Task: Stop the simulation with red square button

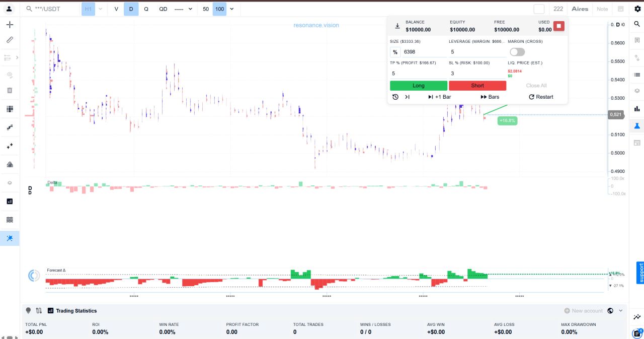Action: [x=558, y=26]
